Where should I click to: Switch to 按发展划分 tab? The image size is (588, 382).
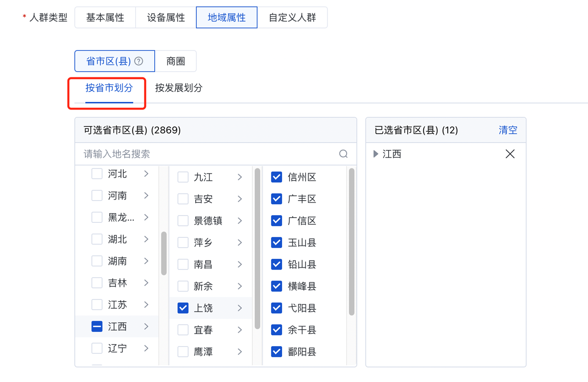[x=178, y=88]
